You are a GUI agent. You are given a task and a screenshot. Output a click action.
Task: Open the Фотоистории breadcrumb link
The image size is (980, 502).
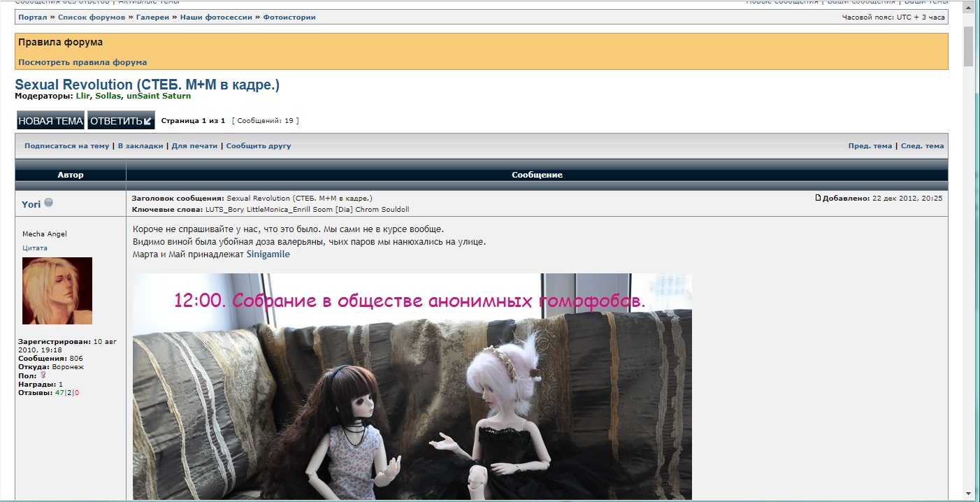click(289, 17)
